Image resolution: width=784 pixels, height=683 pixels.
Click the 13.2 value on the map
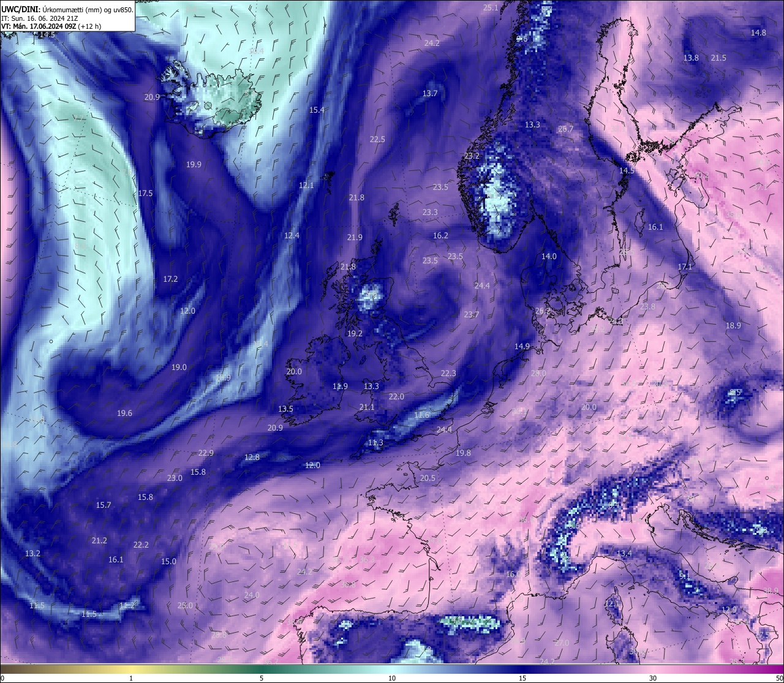pyautogui.click(x=32, y=553)
